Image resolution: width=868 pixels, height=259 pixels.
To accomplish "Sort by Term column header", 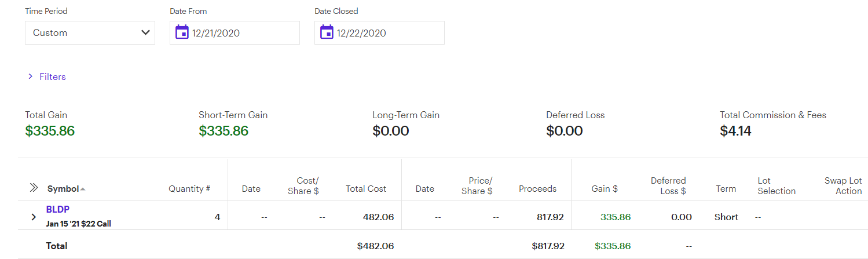I will (726, 189).
